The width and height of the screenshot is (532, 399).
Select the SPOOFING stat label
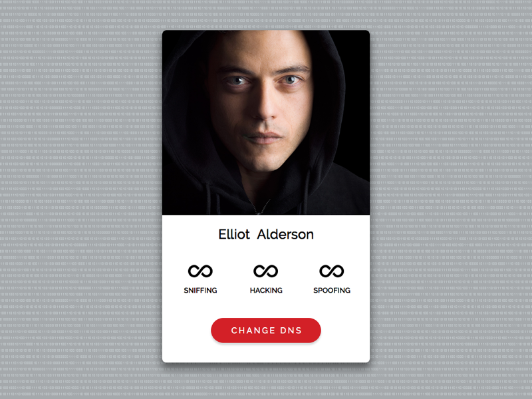point(332,291)
